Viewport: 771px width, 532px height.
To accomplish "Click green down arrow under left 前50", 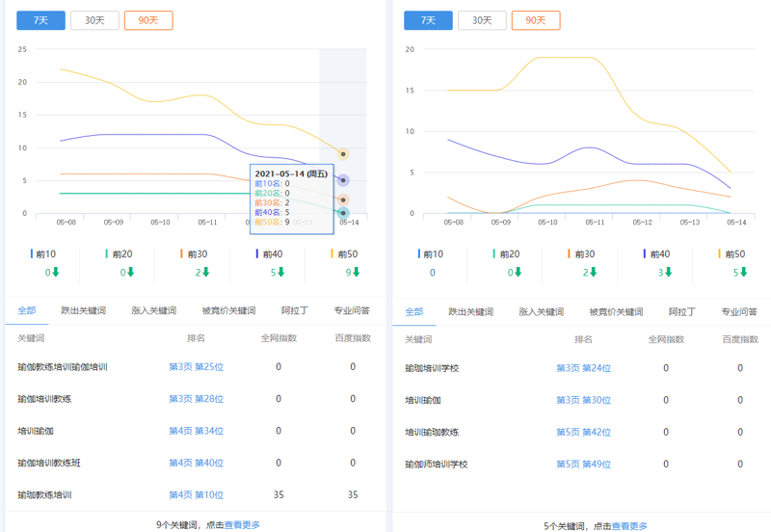I will (357, 273).
